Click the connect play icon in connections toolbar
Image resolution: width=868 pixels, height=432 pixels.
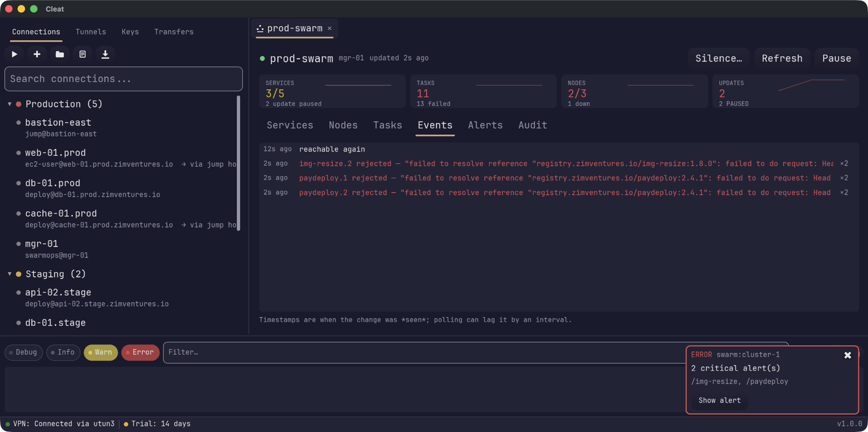tap(14, 54)
